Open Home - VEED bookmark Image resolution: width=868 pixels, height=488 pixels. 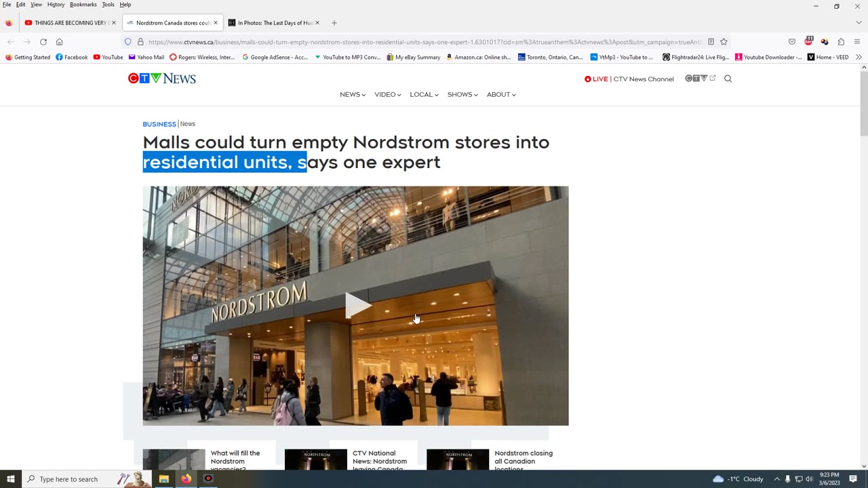click(x=827, y=57)
